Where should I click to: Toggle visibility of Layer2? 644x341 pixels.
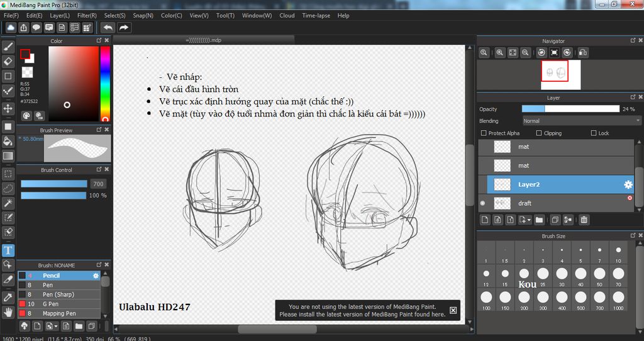tap(482, 184)
